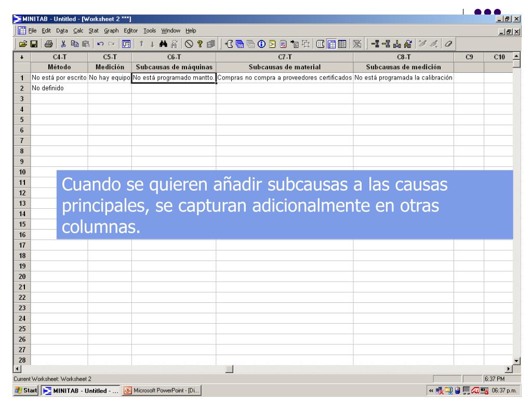Click the Cut scissors icon

[63, 44]
